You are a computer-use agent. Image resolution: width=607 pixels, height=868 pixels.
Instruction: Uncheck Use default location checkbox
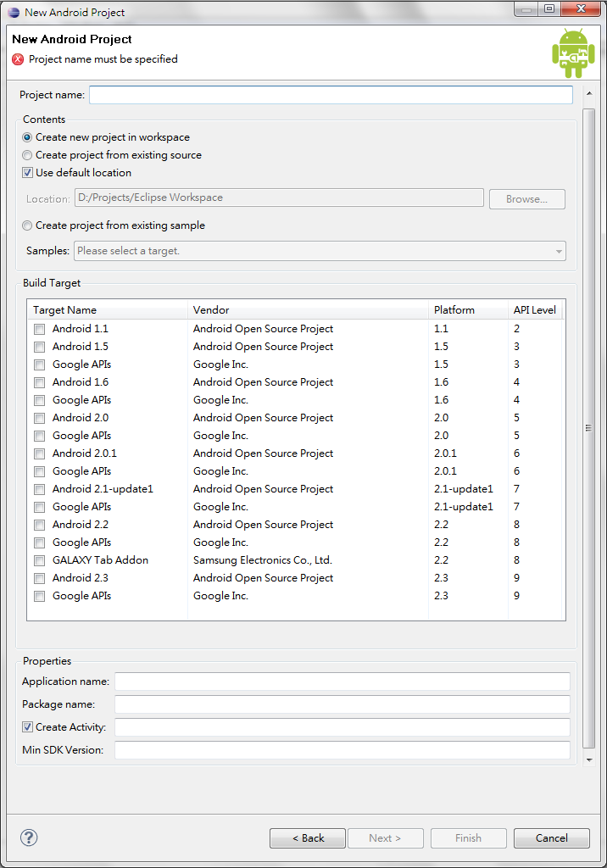[x=27, y=173]
